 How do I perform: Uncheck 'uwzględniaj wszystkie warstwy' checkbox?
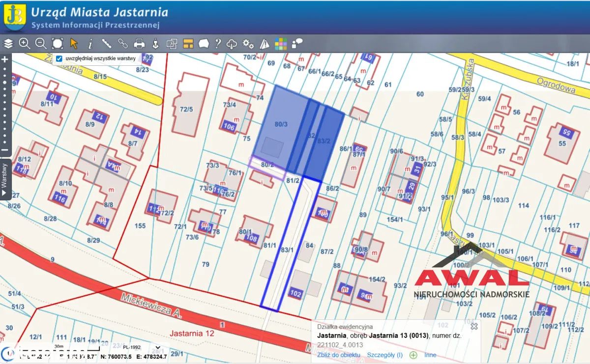click(59, 59)
